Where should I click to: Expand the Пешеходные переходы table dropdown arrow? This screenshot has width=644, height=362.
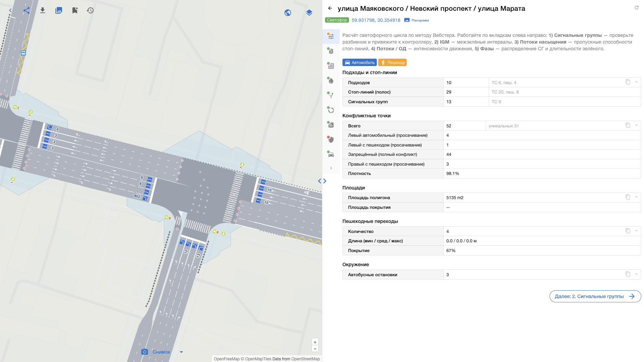(x=636, y=231)
